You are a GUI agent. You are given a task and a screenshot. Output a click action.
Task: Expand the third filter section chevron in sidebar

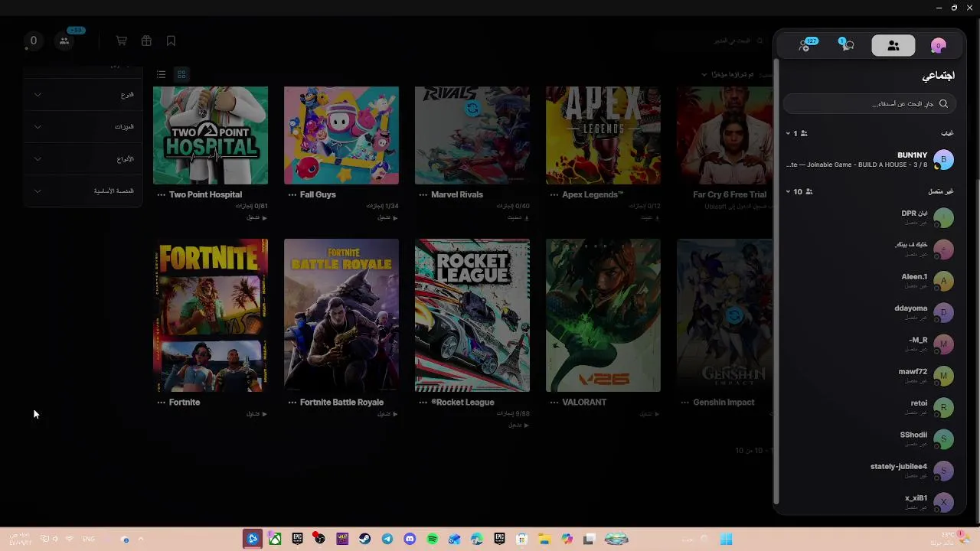point(38,159)
